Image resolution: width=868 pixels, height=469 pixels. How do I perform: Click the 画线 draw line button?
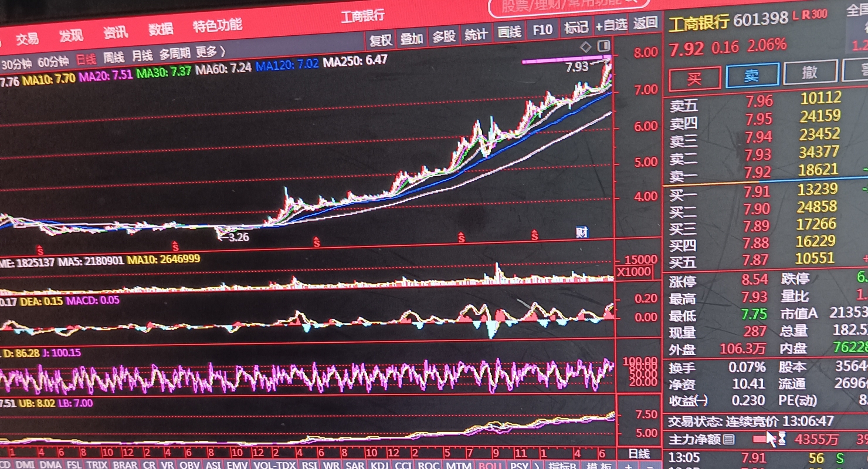click(509, 32)
